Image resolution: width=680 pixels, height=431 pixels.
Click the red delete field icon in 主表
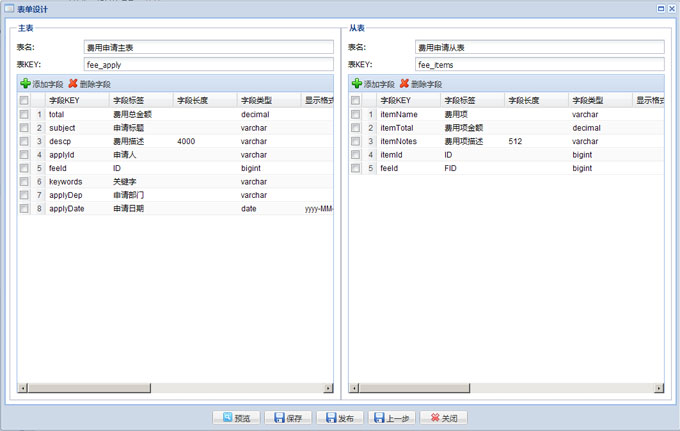coord(73,83)
